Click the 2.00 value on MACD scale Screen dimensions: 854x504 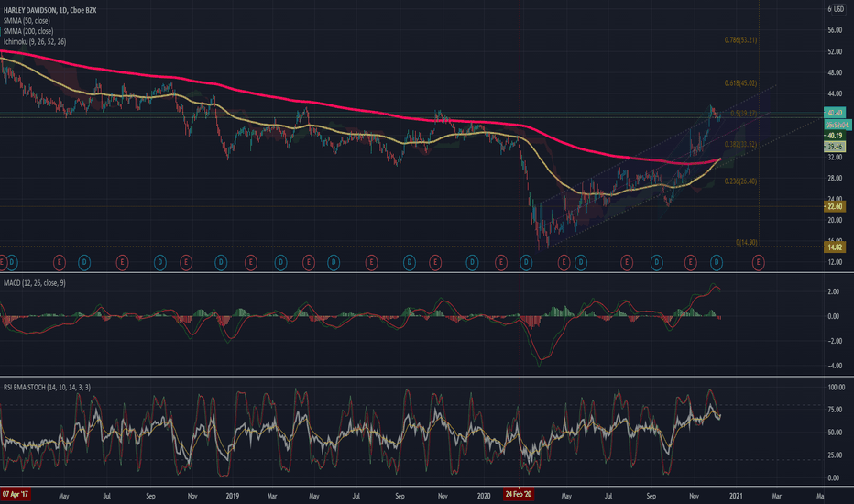[834, 291]
